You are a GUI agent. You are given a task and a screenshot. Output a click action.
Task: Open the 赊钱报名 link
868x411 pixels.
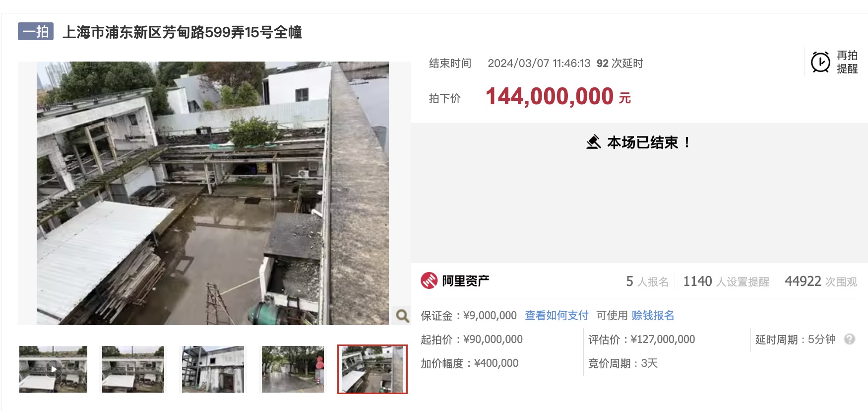click(x=653, y=316)
